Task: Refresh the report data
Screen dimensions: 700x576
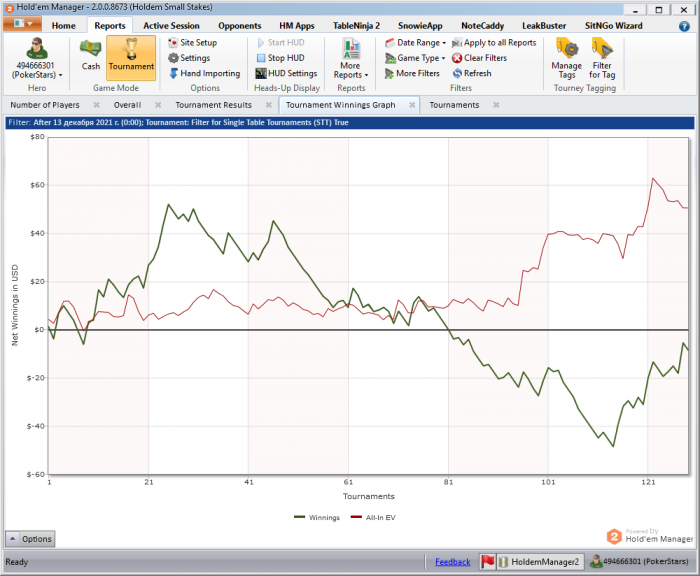Action: tap(457, 73)
